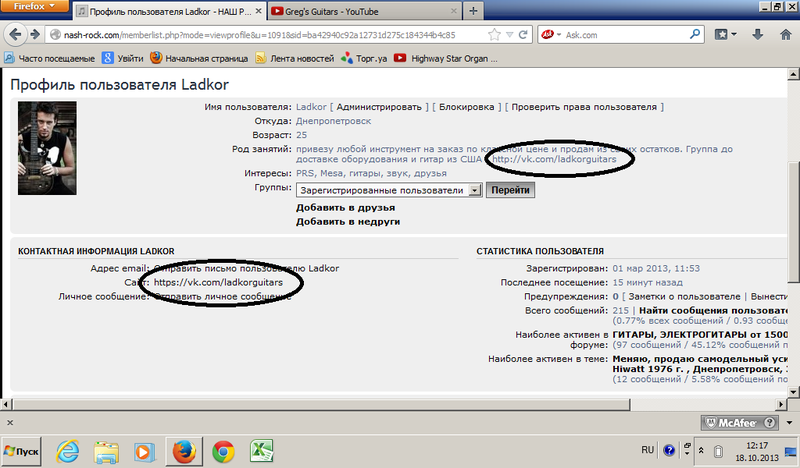The width and height of the screenshot is (800, 468).
Task: Click Найти сообщения пользователя link
Action: (713, 310)
